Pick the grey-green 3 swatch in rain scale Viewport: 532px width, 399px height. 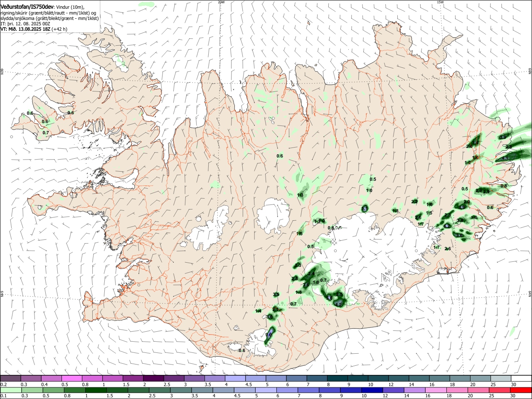point(180,390)
